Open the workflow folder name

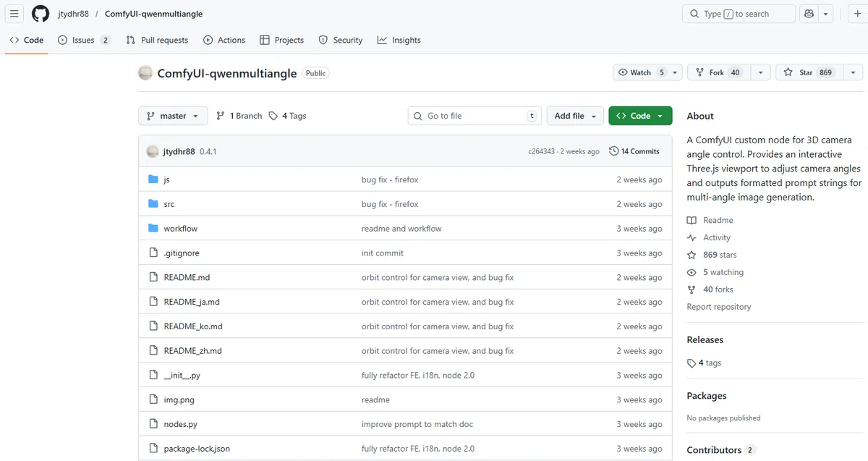(181, 229)
